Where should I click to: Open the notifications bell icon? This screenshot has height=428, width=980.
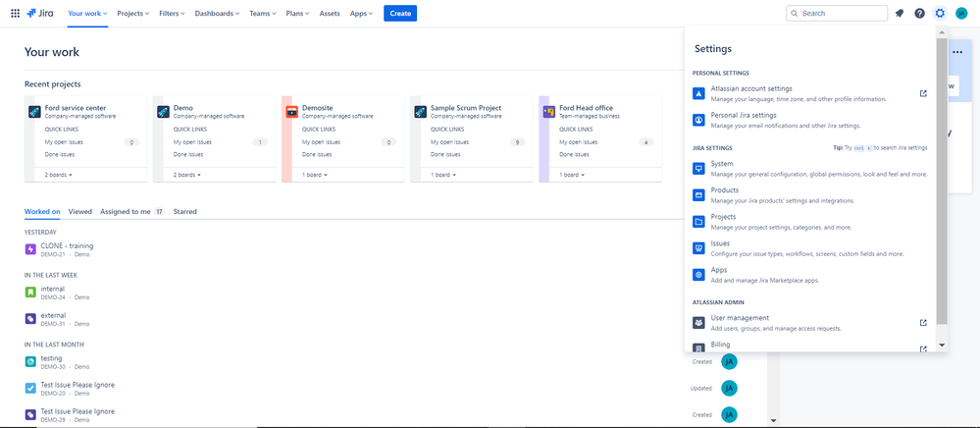coord(900,13)
